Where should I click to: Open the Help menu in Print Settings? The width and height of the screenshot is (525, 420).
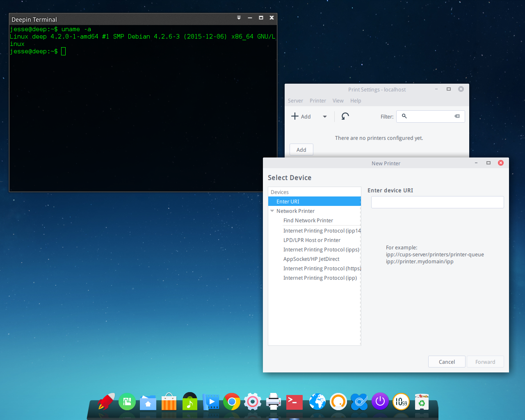click(x=356, y=101)
